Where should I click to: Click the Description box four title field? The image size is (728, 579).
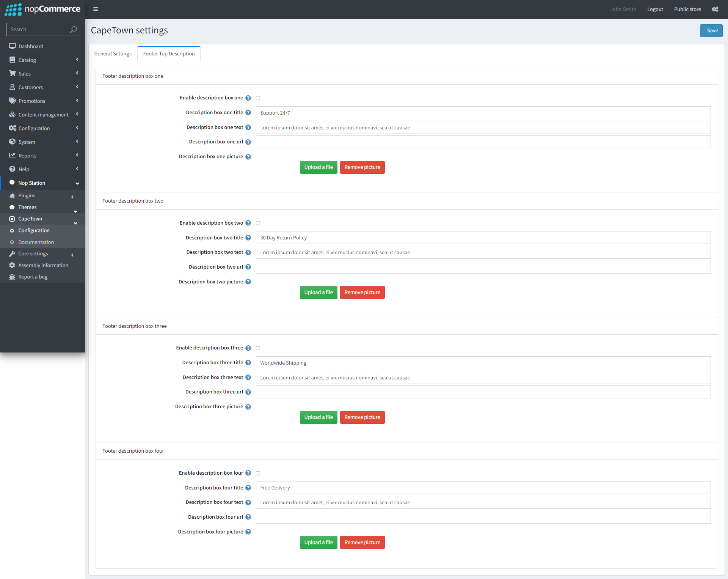pos(482,487)
